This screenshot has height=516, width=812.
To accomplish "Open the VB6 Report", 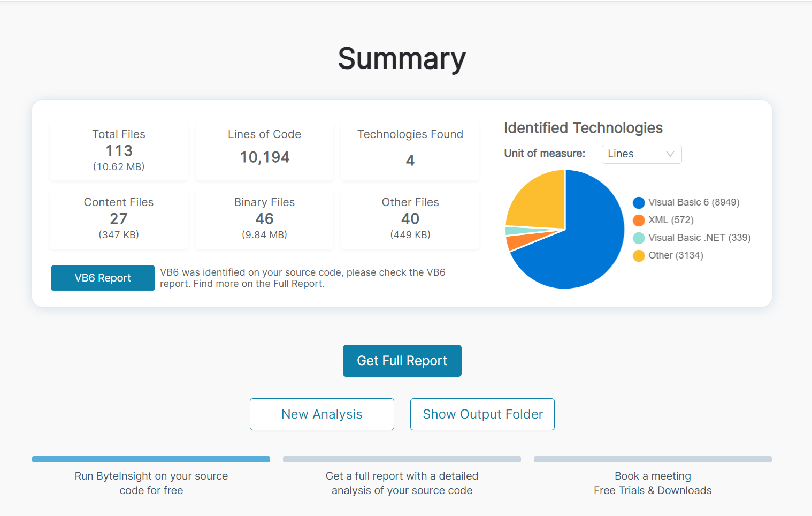I will (x=102, y=278).
